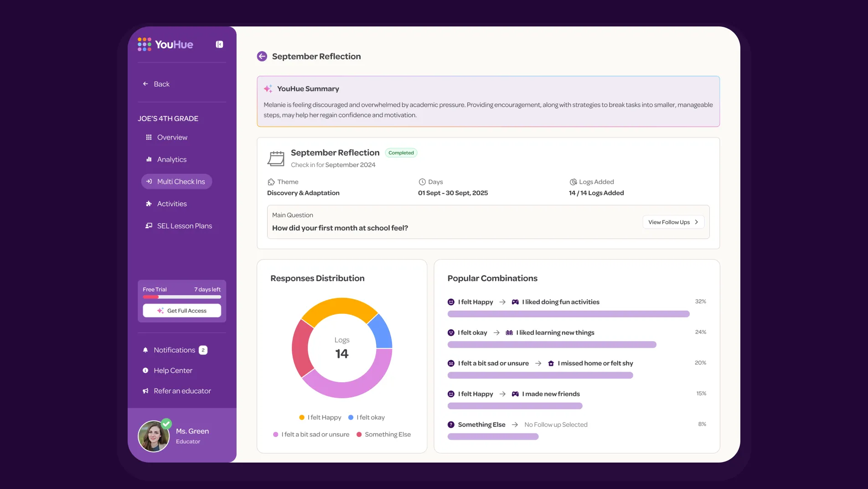Click the Completed status badge
The height and width of the screenshot is (489, 868).
coord(401,153)
